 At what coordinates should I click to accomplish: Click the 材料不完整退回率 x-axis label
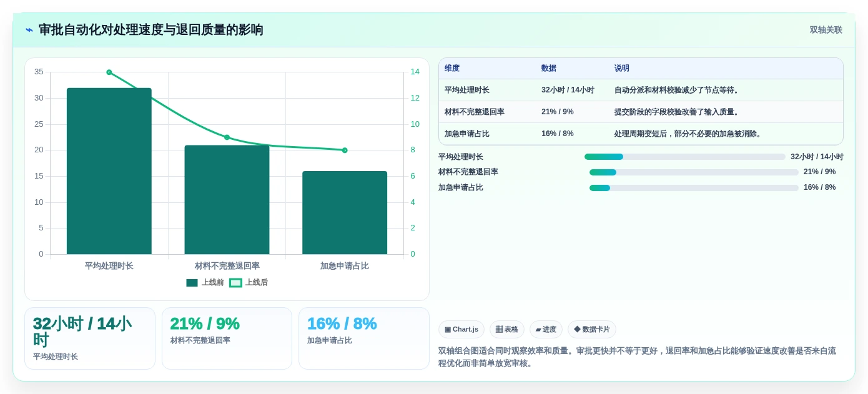(227, 266)
